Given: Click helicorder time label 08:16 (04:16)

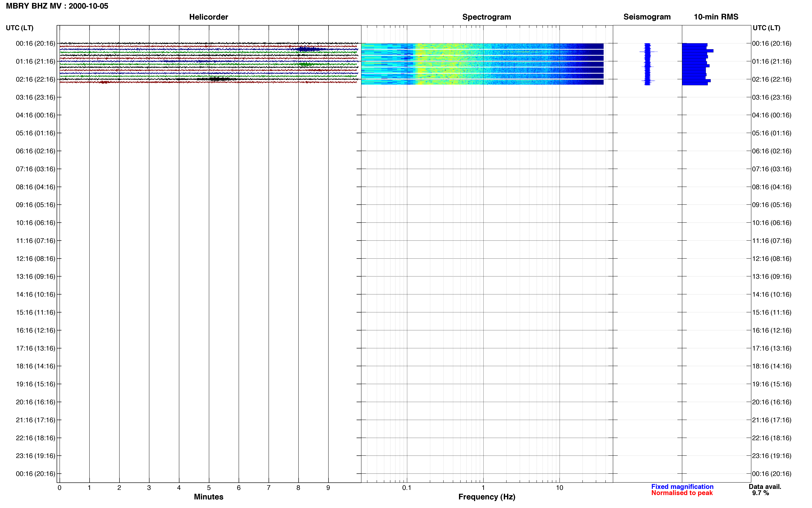Looking at the screenshot, I should tap(36, 187).
